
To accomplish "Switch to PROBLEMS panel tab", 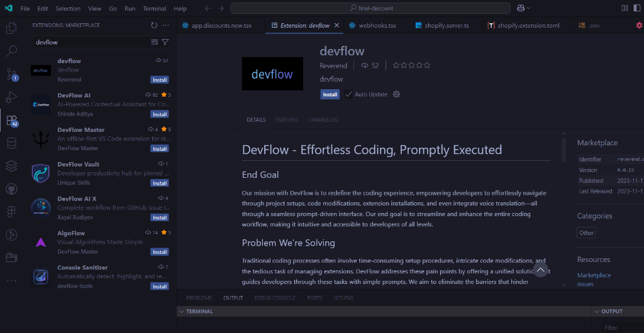I will tap(199, 298).
